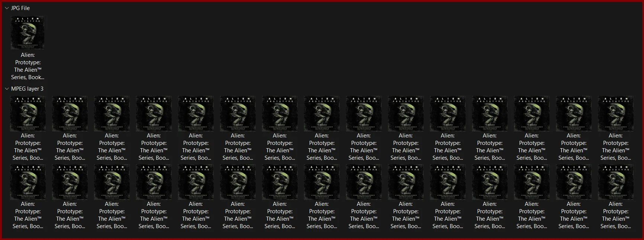The height and width of the screenshot is (240, 644).
Task: Select the "MPEG layer 3" group header label
Action: [27, 89]
